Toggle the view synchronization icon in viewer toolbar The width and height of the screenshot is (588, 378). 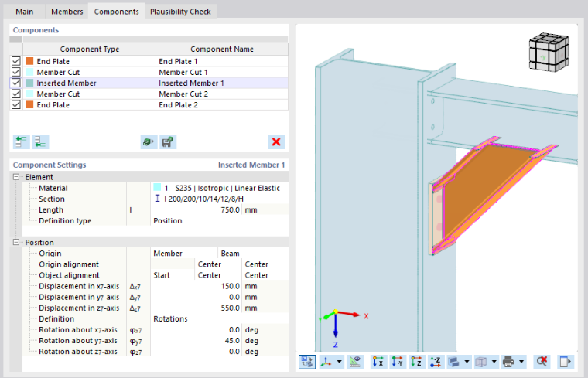pos(307,362)
